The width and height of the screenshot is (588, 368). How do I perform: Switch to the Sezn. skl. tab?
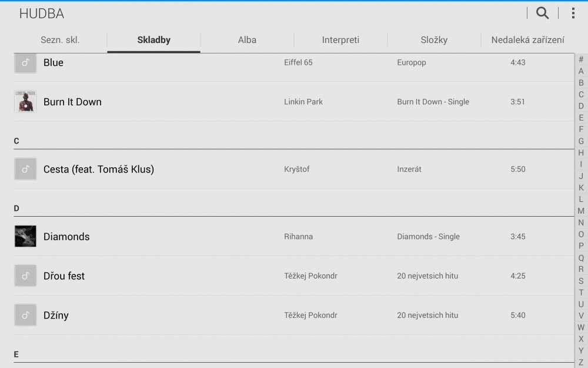[61, 39]
